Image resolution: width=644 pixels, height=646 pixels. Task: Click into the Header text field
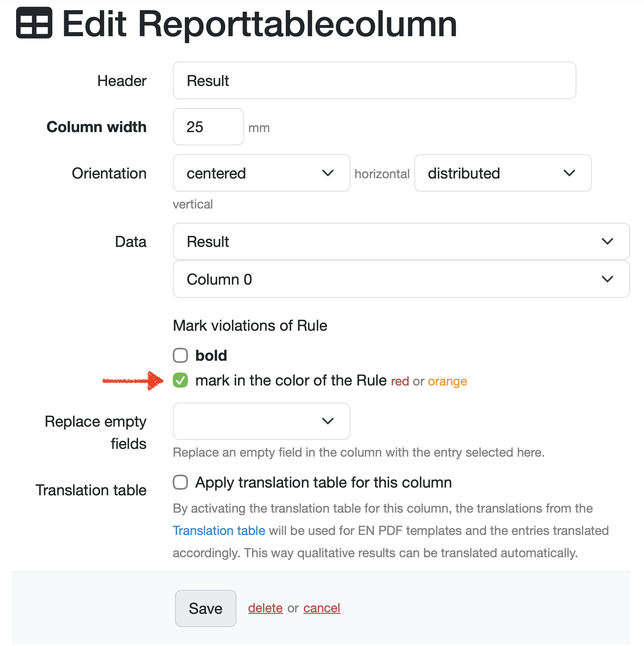[374, 80]
